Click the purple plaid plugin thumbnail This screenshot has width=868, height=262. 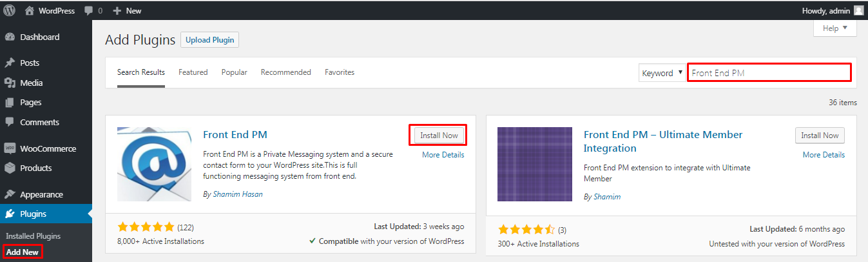click(x=535, y=165)
